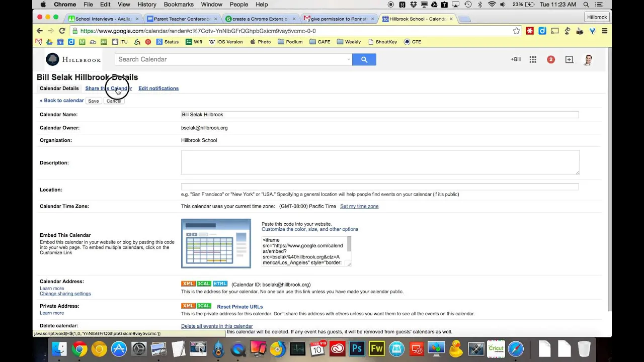Click the Description text area
Screen dimensions: 644x362
tap(380, 162)
